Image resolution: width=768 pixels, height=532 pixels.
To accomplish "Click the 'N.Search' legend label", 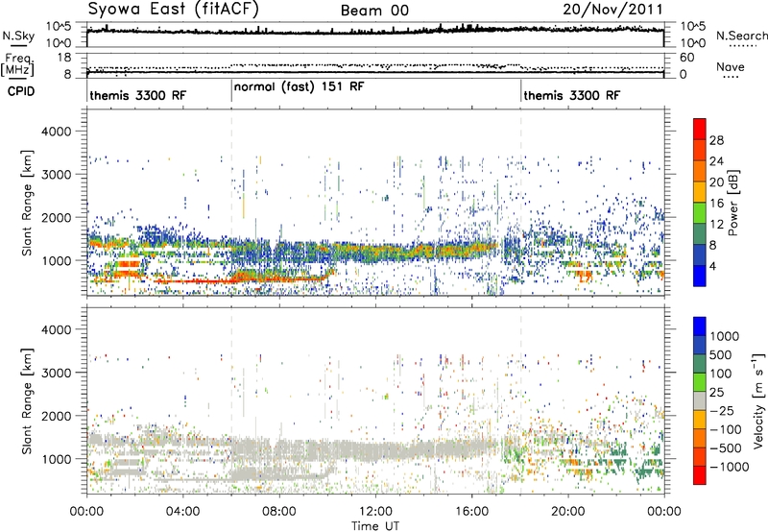I will pyautogui.click(x=741, y=36).
